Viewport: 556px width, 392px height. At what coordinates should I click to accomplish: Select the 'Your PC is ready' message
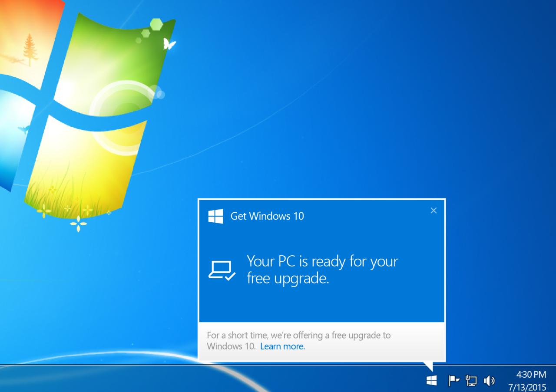click(x=322, y=270)
